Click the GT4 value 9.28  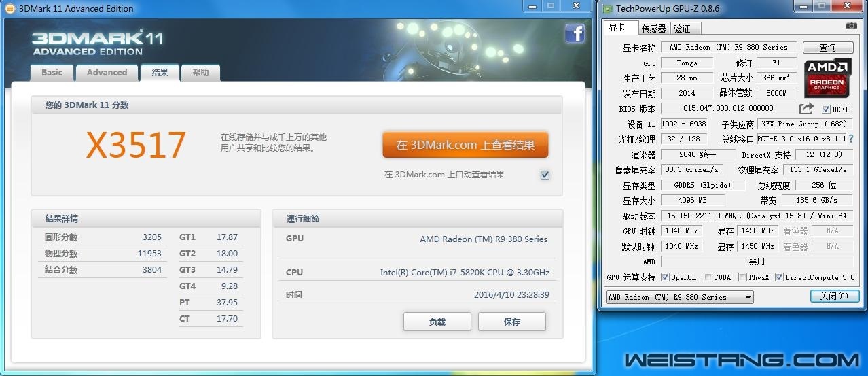pos(230,286)
